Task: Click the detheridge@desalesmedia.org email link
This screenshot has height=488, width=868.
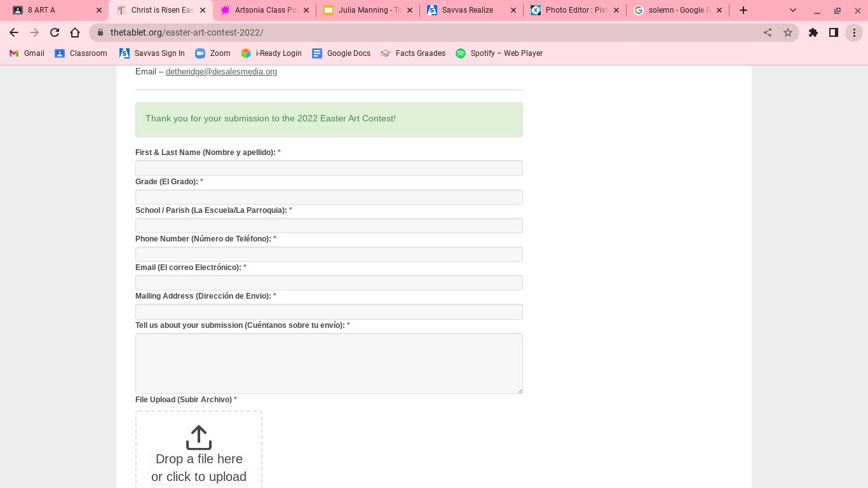Action: [x=221, y=72]
